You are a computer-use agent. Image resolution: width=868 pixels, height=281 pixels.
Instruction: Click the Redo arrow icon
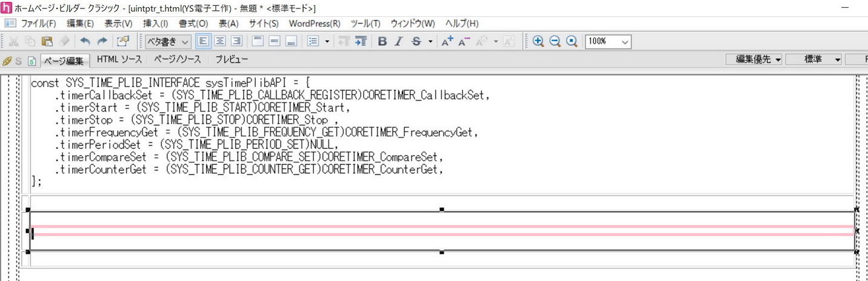click(x=102, y=41)
